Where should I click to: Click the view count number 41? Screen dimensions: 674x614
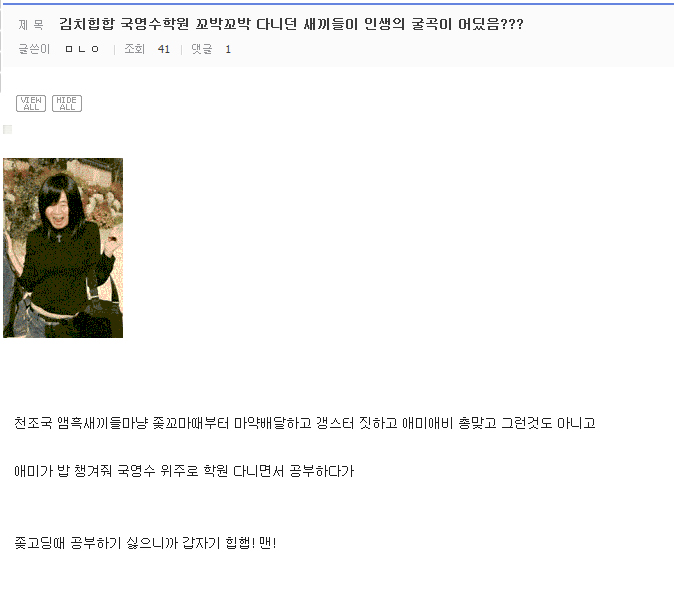point(164,49)
